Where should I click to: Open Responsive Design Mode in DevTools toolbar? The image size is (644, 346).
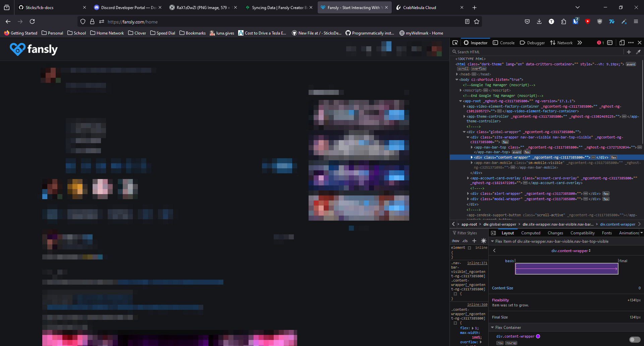(622, 43)
